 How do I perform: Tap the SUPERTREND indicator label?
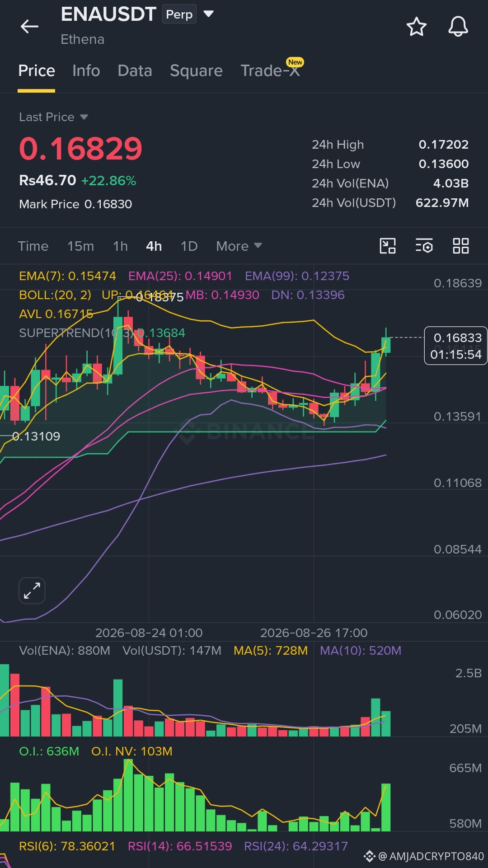pyautogui.click(x=102, y=333)
